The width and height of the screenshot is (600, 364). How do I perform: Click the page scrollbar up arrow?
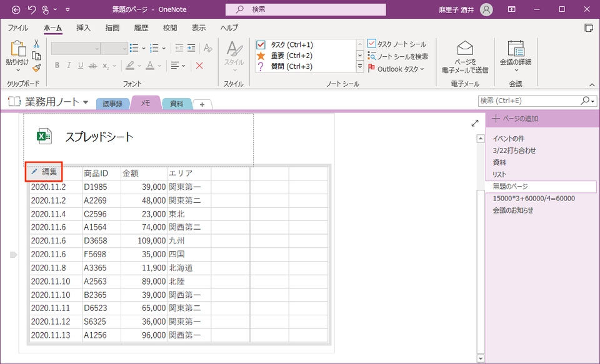click(x=481, y=139)
